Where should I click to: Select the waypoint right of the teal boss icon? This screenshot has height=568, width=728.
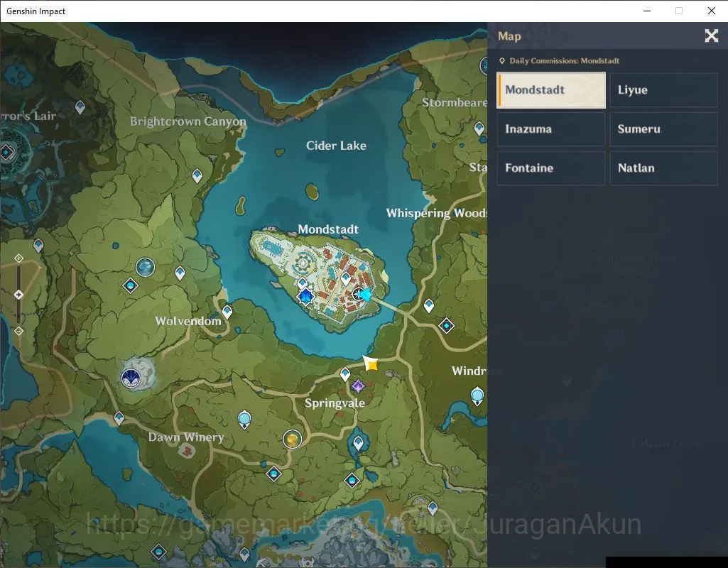pyautogui.click(x=180, y=273)
